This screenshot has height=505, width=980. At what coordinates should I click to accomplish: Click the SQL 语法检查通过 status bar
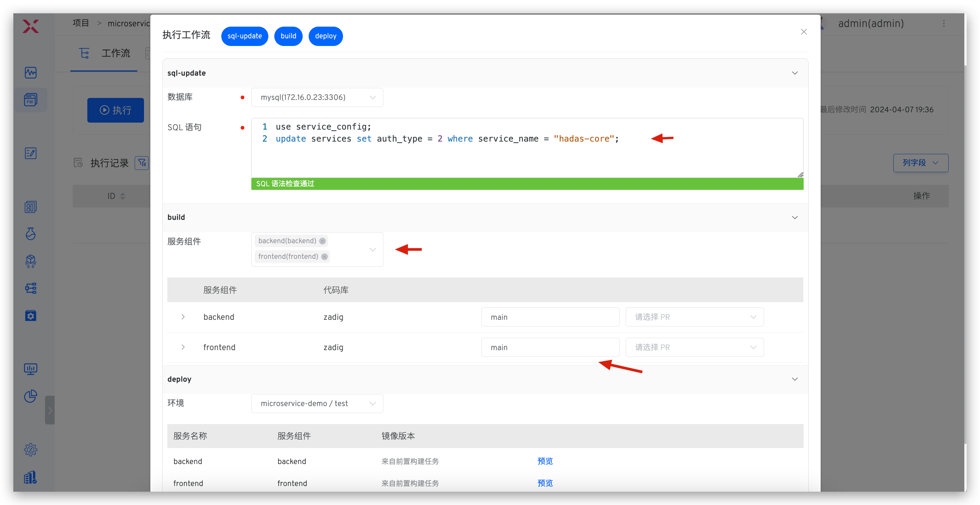coord(527,184)
